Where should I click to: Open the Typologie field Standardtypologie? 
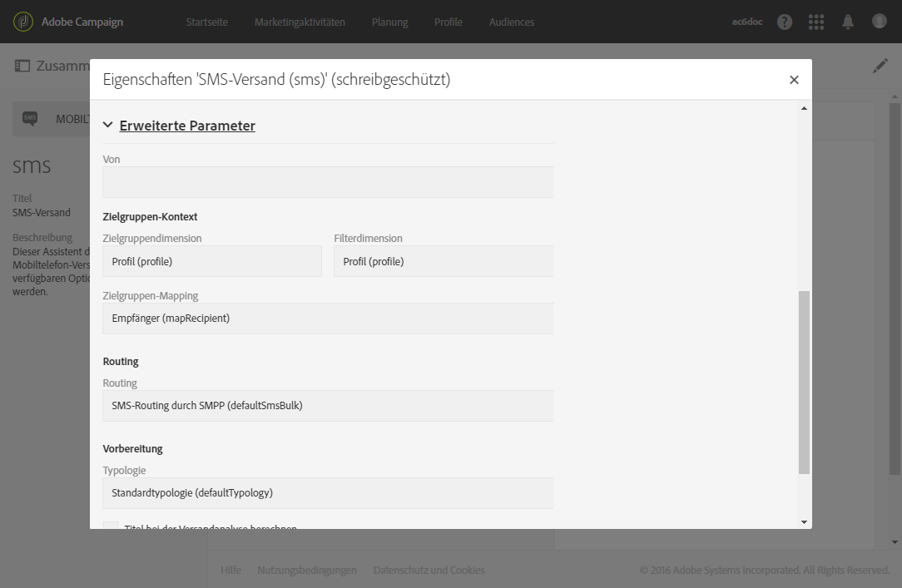click(x=328, y=493)
